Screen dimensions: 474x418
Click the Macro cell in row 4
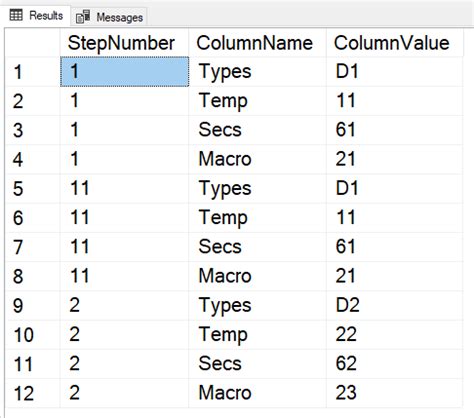(257, 159)
